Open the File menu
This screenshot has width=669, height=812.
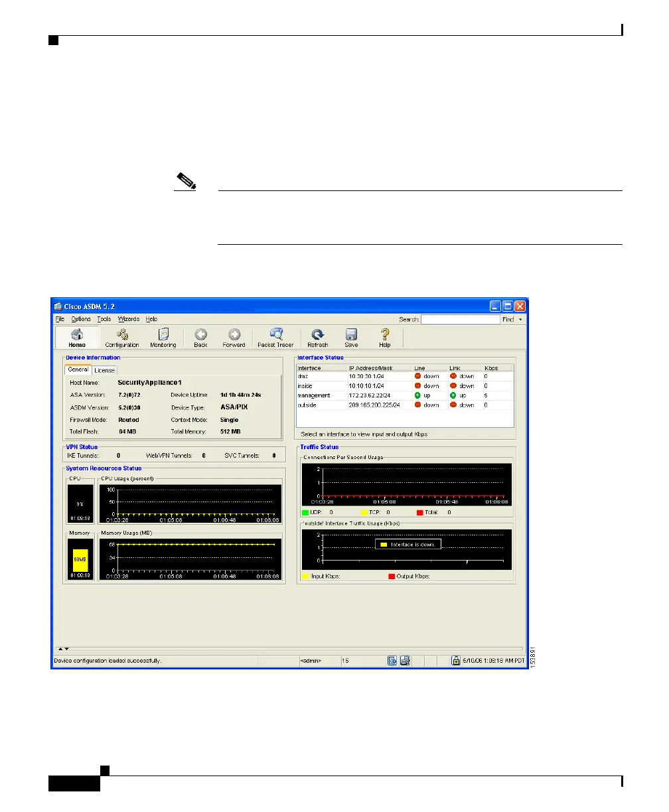coord(60,319)
